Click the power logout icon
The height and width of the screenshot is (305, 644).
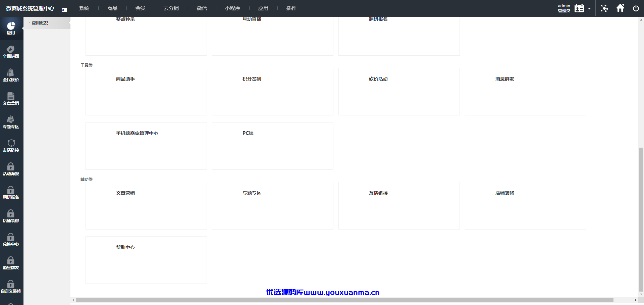[x=636, y=8]
